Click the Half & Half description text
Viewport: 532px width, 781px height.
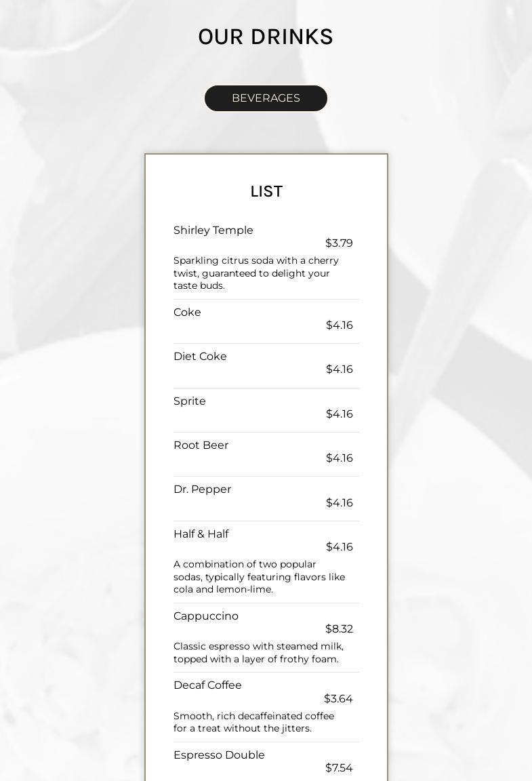point(260,576)
